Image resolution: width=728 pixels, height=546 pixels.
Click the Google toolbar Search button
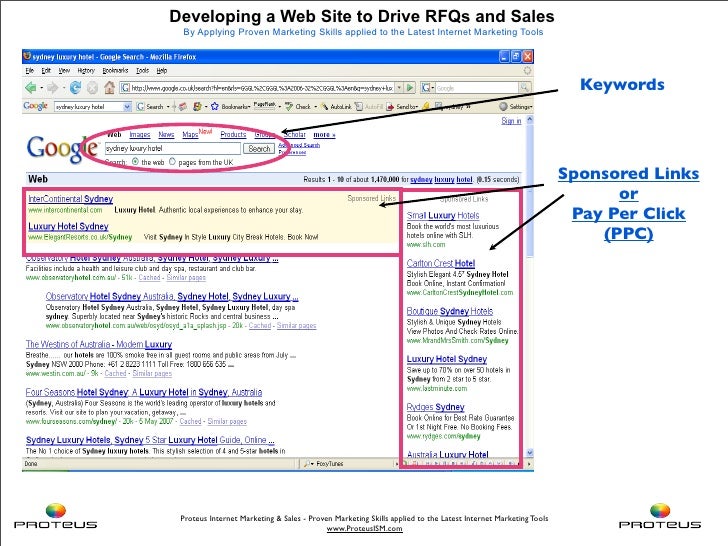tap(150, 107)
